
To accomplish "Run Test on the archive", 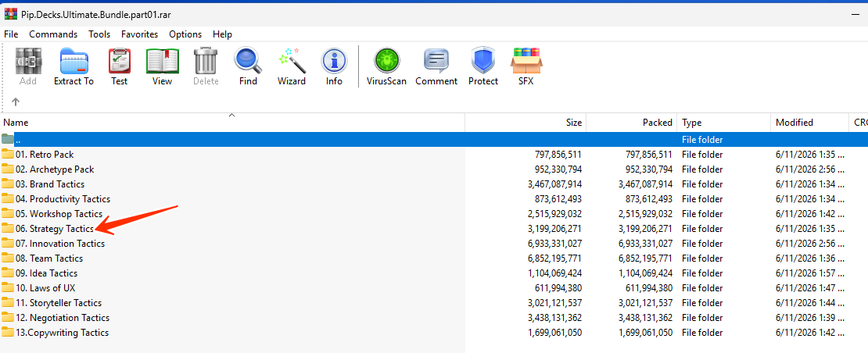I will (x=119, y=61).
